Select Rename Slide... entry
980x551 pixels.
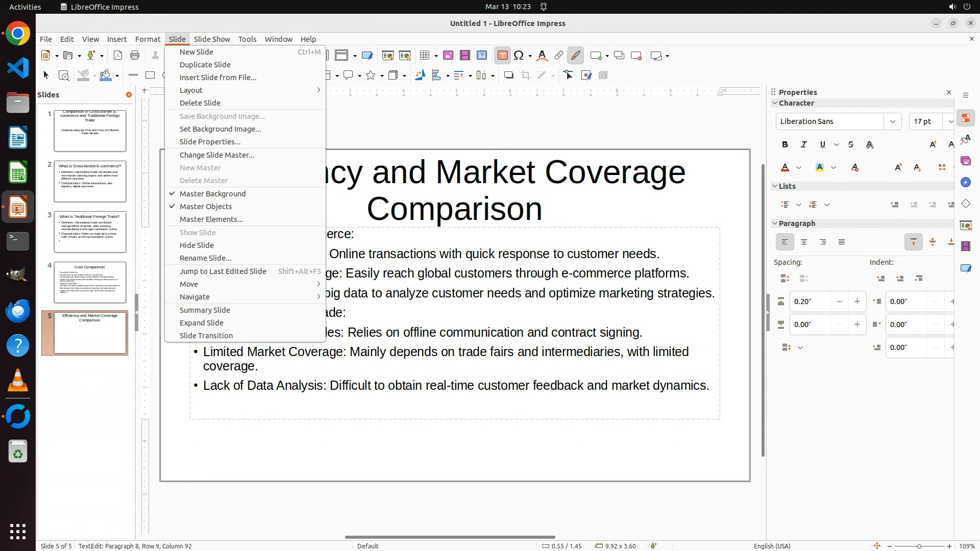click(x=205, y=258)
